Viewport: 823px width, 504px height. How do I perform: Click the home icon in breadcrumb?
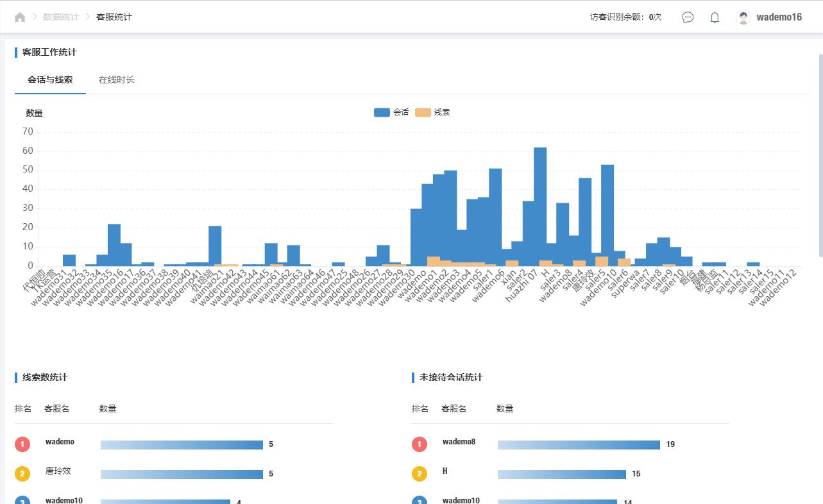[x=20, y=17]
